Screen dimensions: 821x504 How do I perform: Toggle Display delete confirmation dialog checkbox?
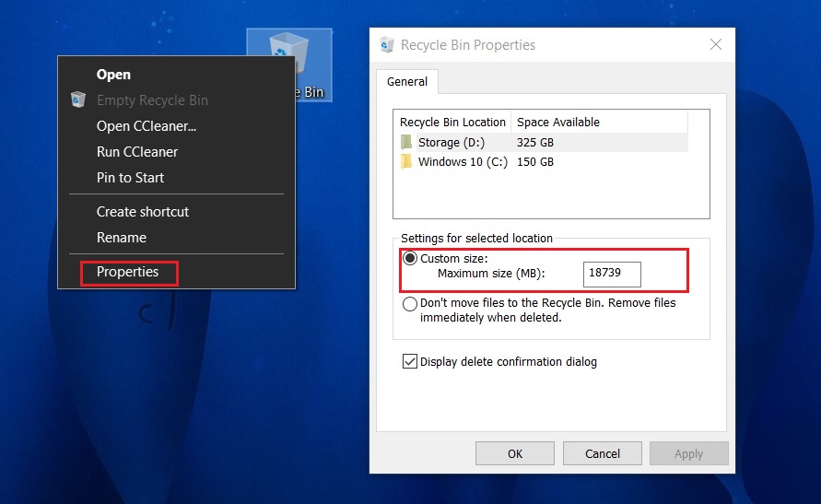coord(409,361)
